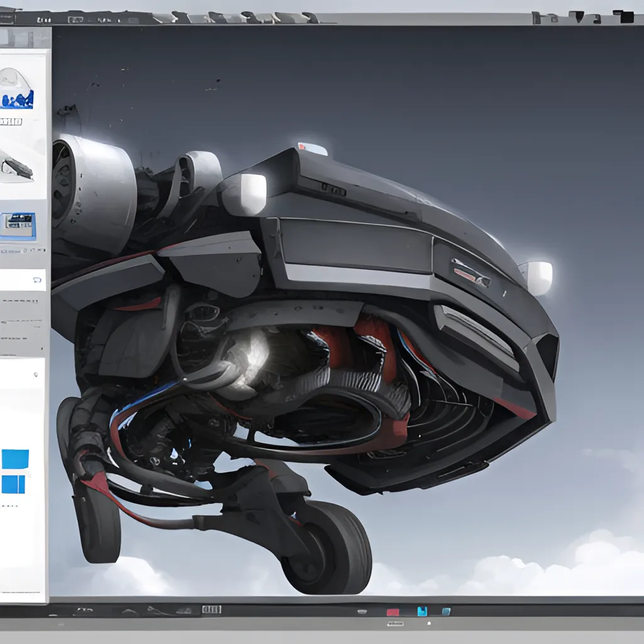Click the pill-shaped indicator below bottom bar
The width and height of the screenshot is (644, 644).
pyautogui.click(x=395, y=623)
